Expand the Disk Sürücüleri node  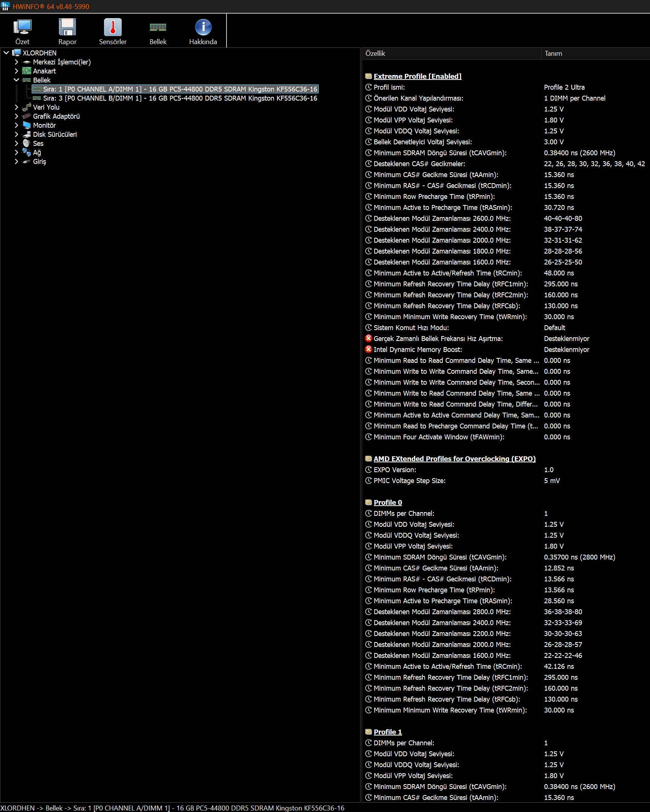(x=16, y=135)
